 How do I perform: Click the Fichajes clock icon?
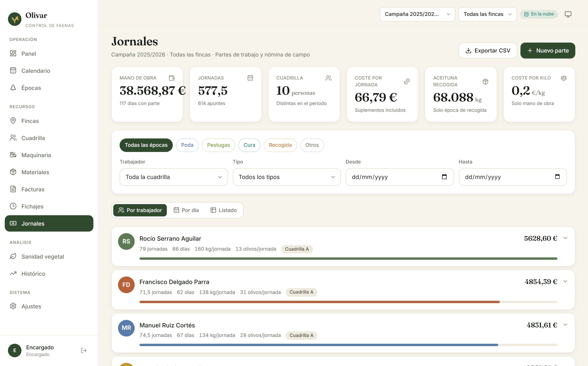click(x=13, y=206)
